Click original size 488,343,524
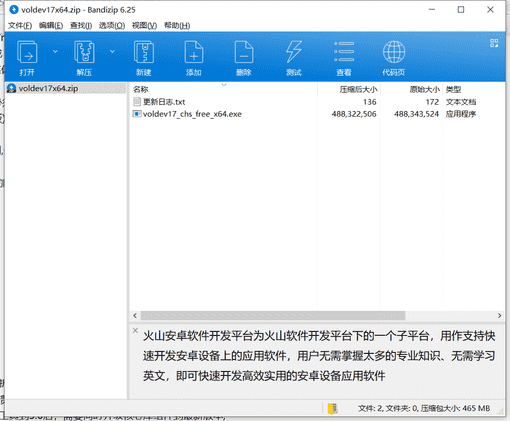 (x=416, y=114)
